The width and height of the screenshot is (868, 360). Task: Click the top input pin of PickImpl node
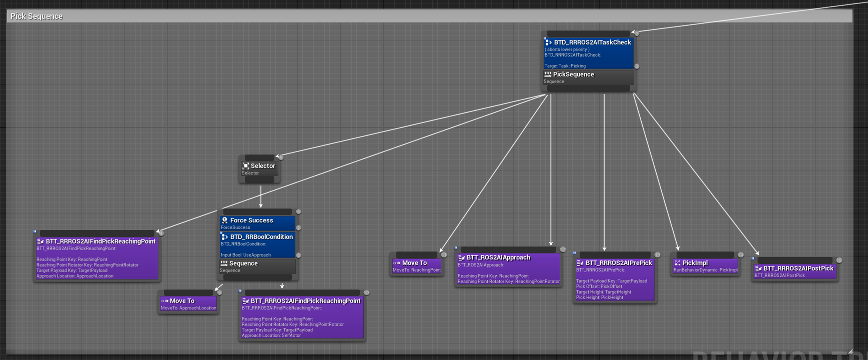coord(706,255)
